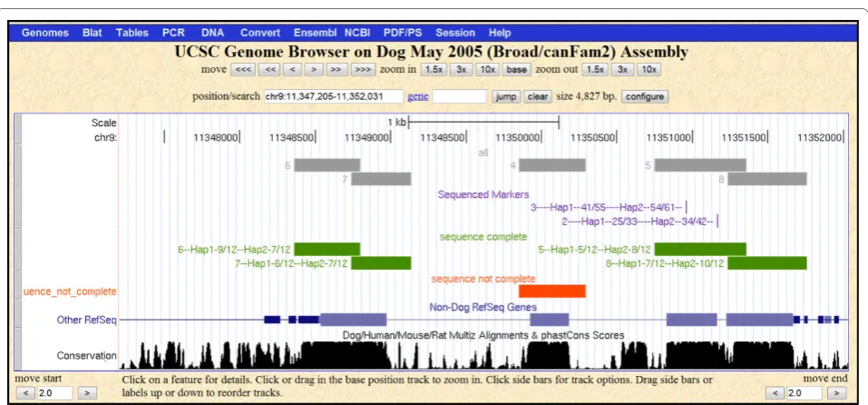Open the PDF/PS menu item
Screen dimensions: 868x405
pyautogui.click(x=403, y=33)
